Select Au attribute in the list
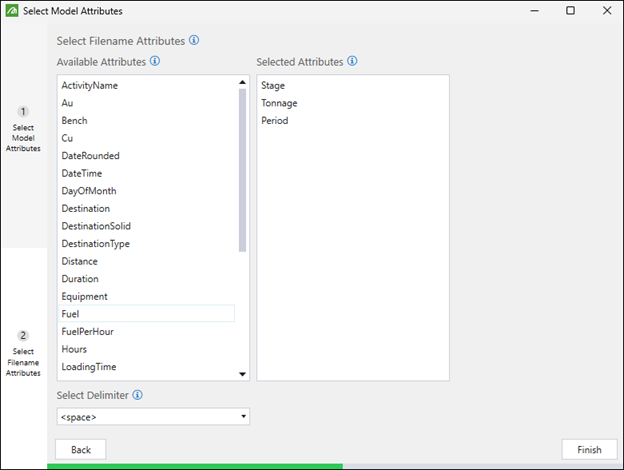Screen dimensions: 624x470 [x=146, y=103]
